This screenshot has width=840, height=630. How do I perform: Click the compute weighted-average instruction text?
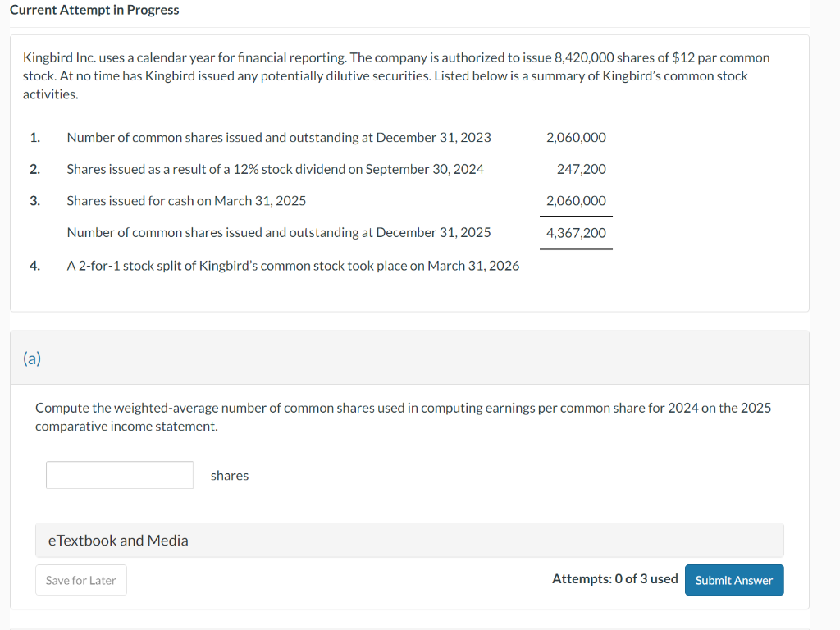click(403, 417)
